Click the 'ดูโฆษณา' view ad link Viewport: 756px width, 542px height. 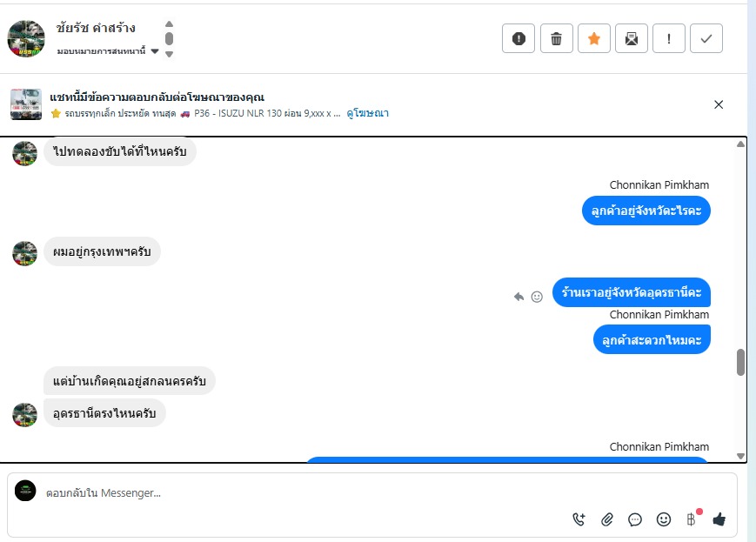(x=367, y=113)
